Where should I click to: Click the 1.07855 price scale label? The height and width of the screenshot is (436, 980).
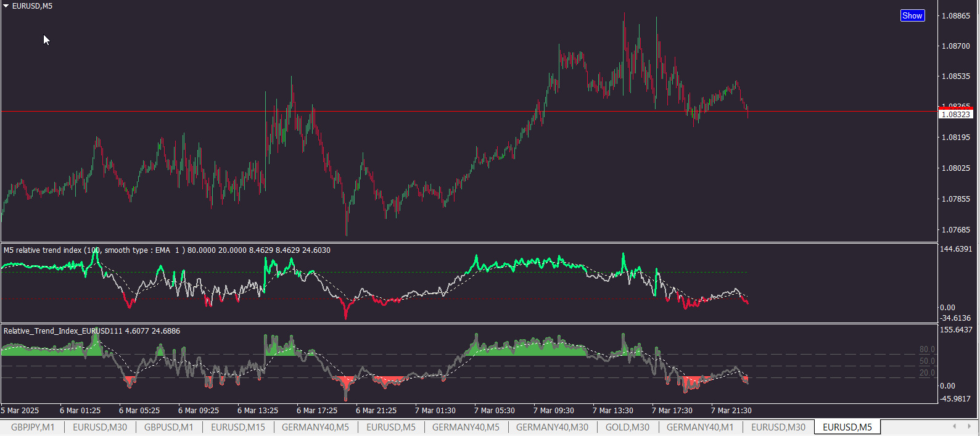point(955,199)
